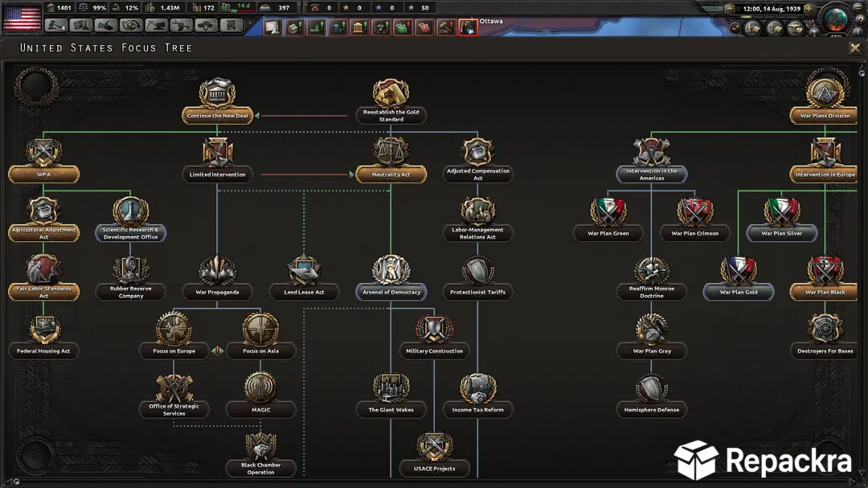Open the globe map mode button

[835, 19]
